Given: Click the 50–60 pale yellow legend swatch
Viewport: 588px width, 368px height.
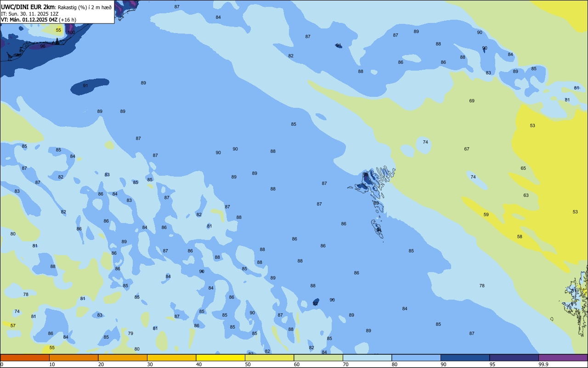Looking at the screenshot, I should [x=269, y=357].
